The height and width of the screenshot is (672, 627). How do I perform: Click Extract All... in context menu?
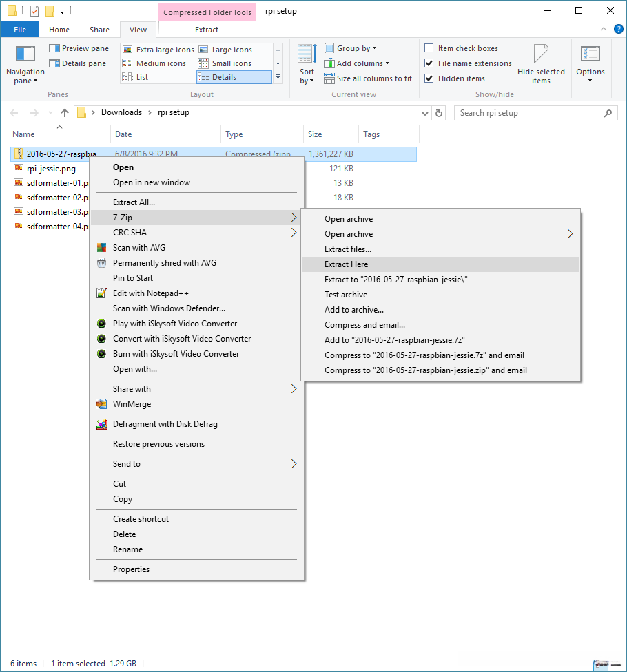click(196, 202)
